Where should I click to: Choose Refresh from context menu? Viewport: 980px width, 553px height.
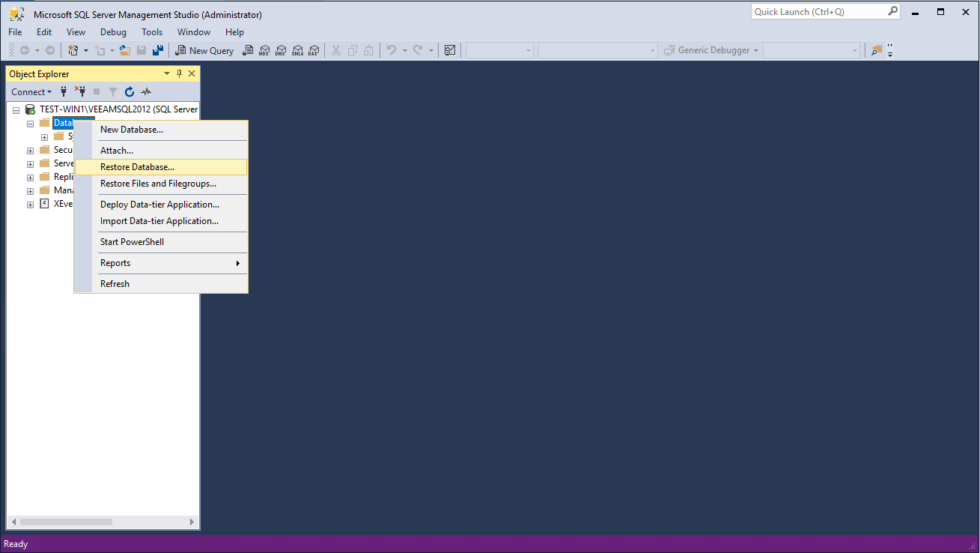click(x=161, y=284)
